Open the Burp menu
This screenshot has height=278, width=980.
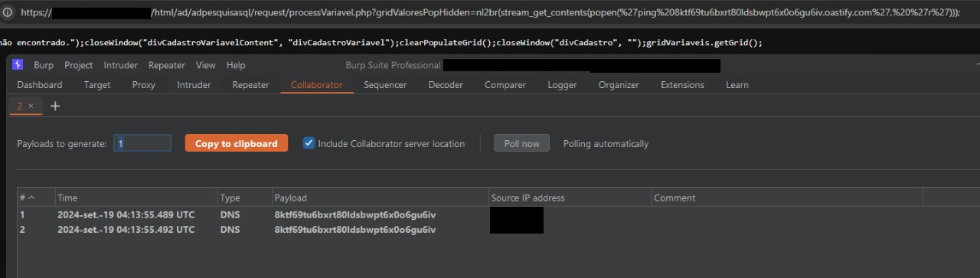click(x=44, y=65)
